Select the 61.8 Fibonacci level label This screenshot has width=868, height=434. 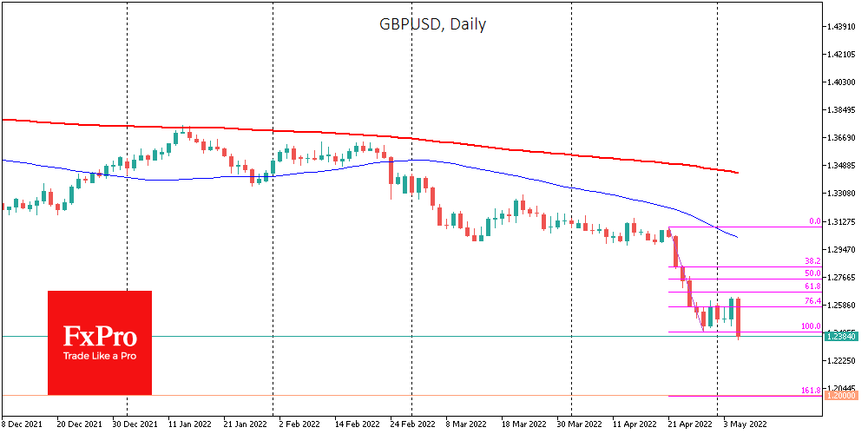pos(812,286)
